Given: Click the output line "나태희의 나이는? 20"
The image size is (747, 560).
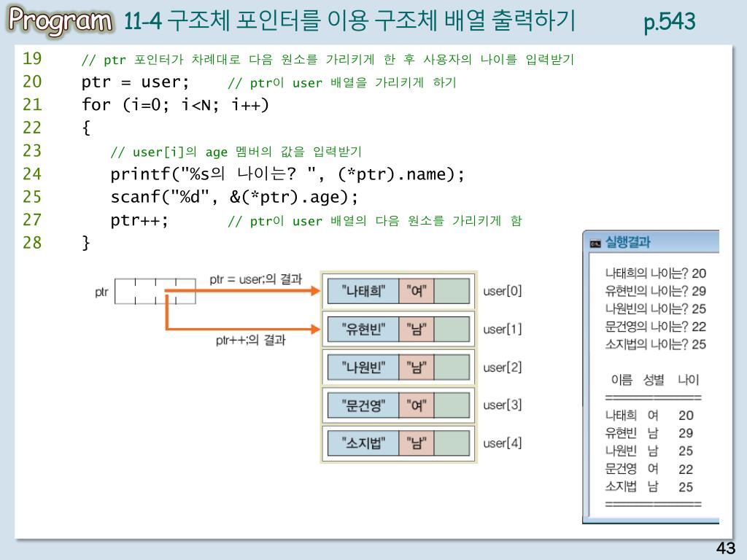Looking at the screenshot, I should [656, 273].
